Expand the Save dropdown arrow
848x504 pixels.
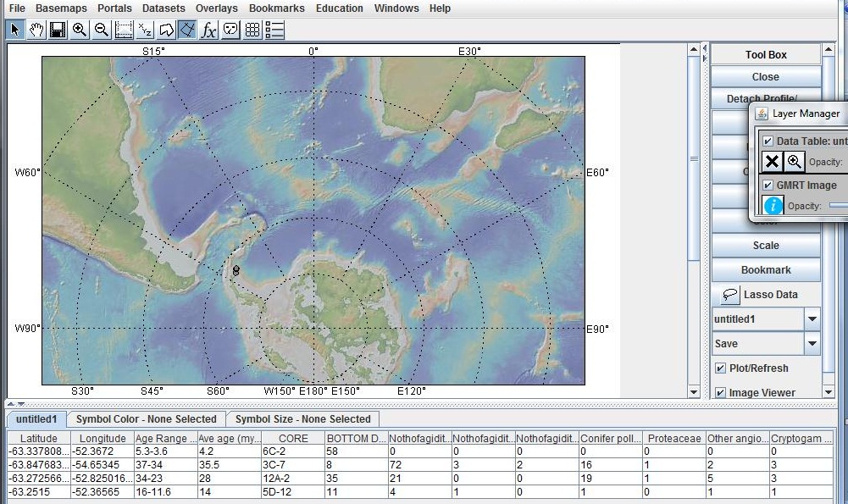tap(812, 344)
